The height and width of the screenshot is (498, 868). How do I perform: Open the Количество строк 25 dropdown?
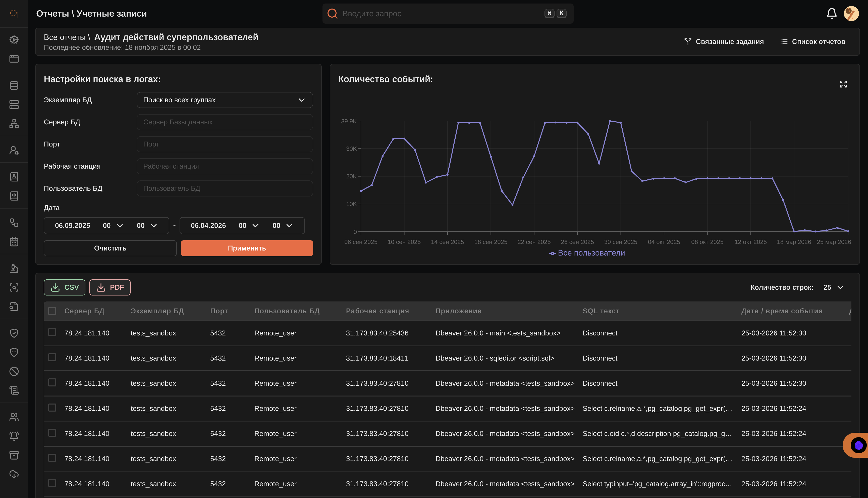click(x=834, y=287)
